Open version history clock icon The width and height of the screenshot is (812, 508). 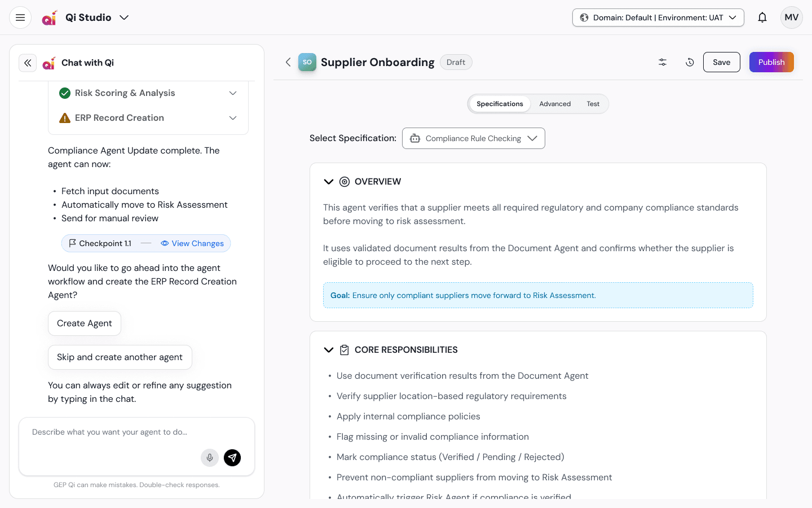coord(690,62)
